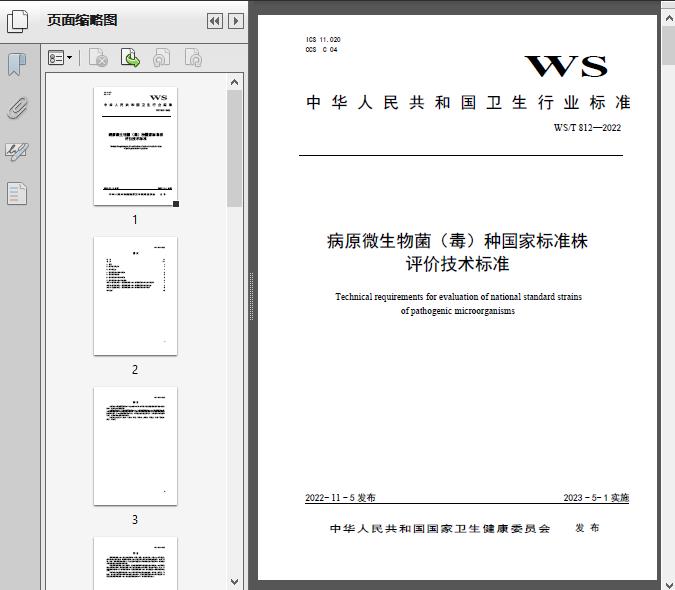Click the release date 2022-11-5 发布

tap(340, 497)
